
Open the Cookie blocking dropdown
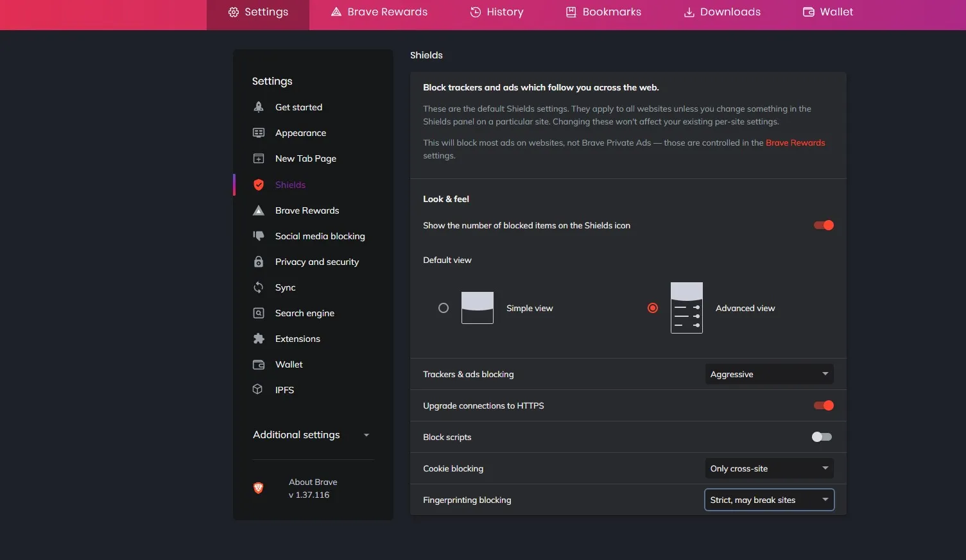[768, 468]
